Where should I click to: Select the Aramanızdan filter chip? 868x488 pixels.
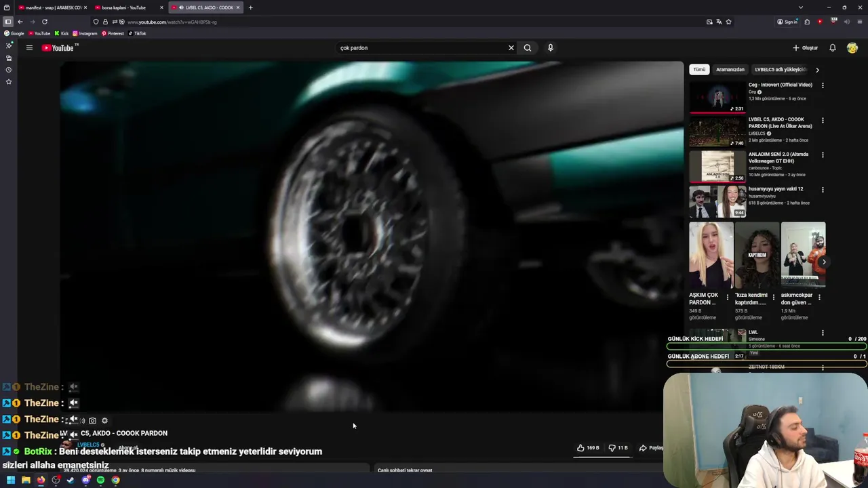730,69
